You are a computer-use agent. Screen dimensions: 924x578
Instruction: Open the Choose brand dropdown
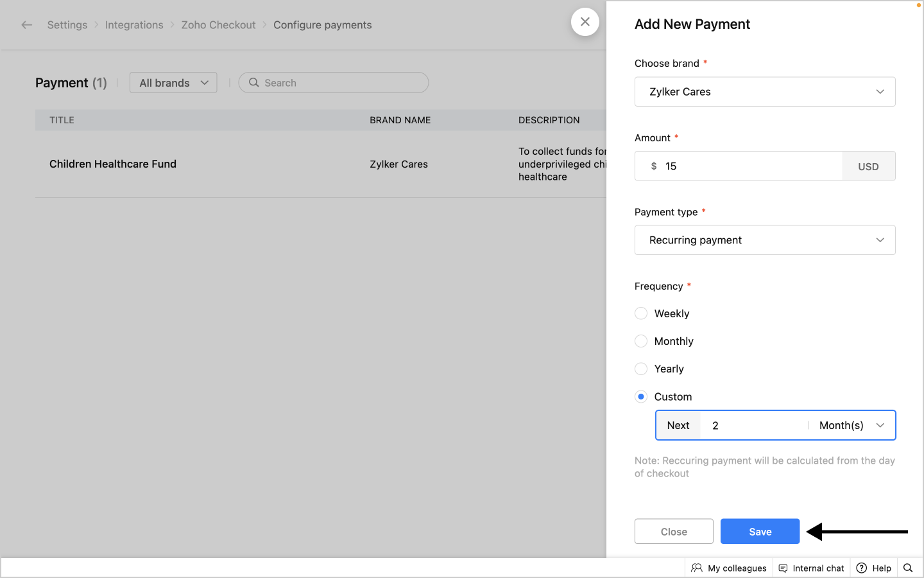764,92
